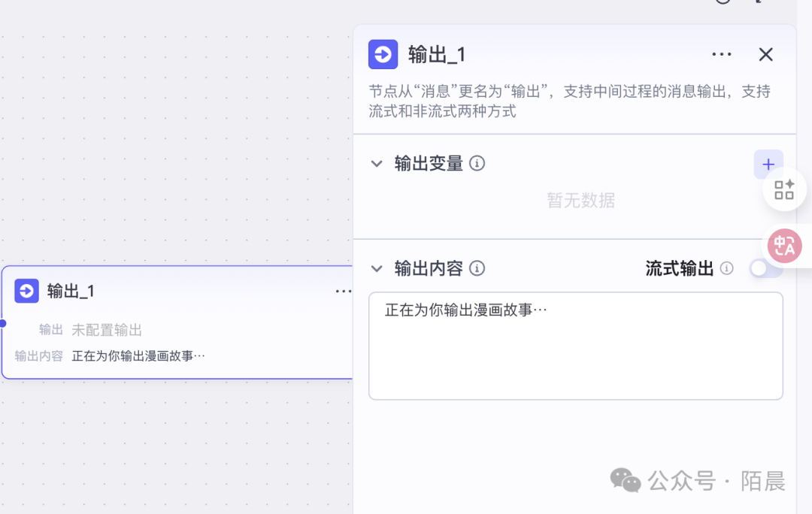The width and height of the screenshot is (812, 514).
Task: Open the canvas node's three-dot menu
Action: [343, 291]
